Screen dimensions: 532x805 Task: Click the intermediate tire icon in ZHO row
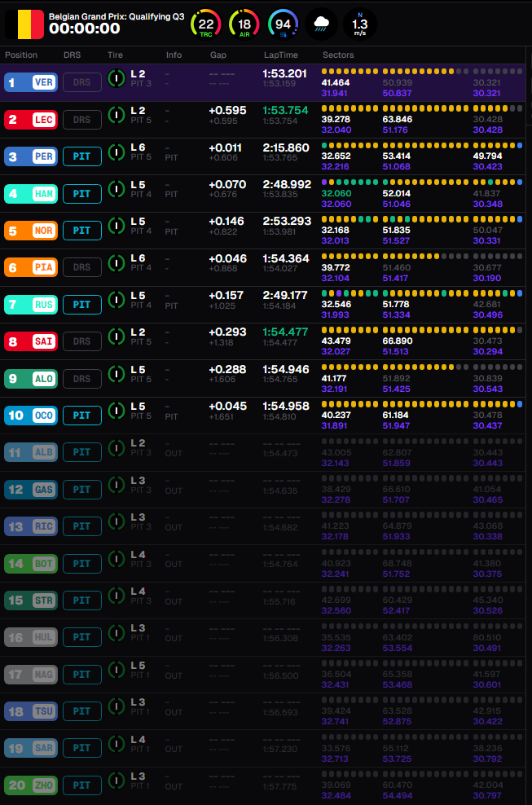(117, 781)
